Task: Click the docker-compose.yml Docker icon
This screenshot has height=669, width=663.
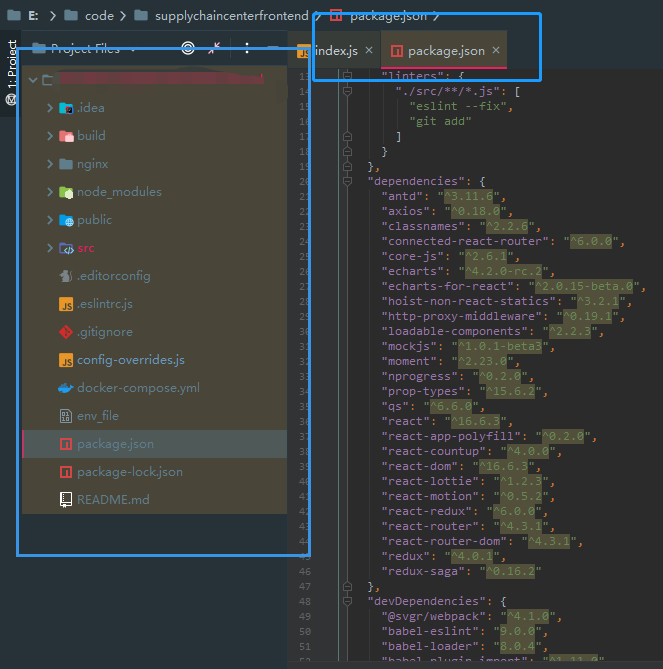Action: [66, 388]
